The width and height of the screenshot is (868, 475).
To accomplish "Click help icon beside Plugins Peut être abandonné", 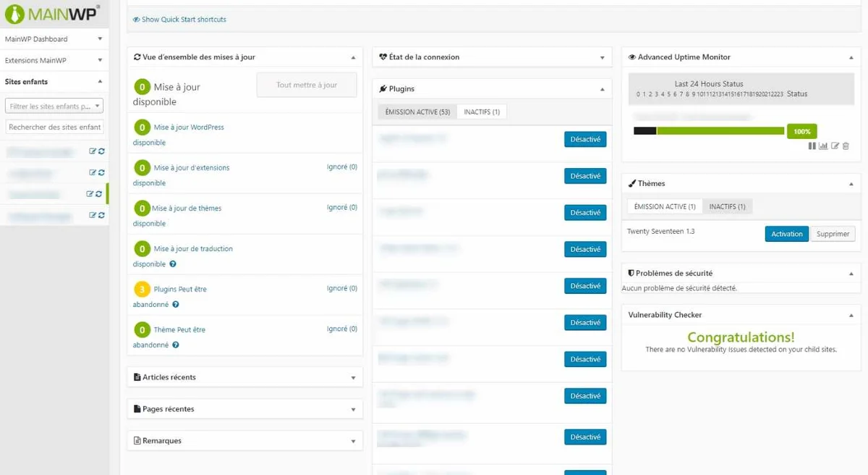I will (x=176, y=305).
